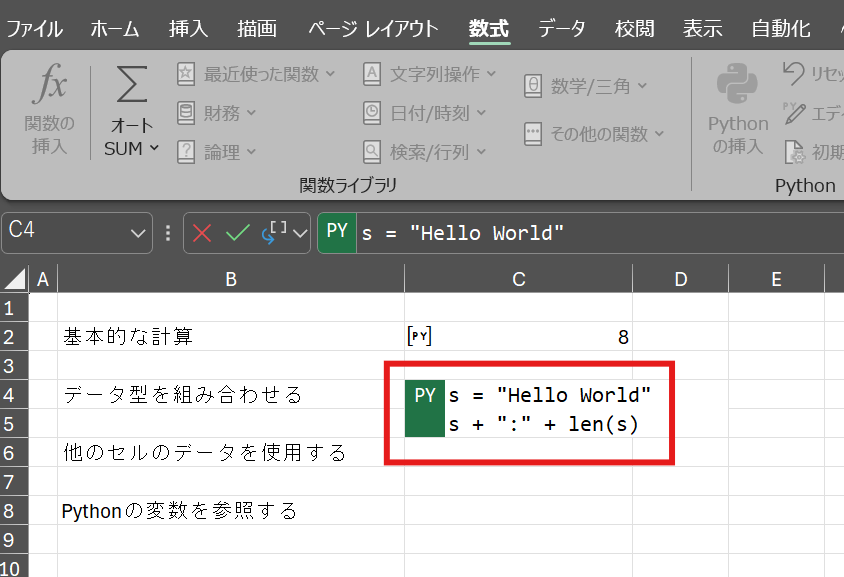This screenshot has width=844, height=577.
Task: Click the green PY badge in formula bar
Action: click(x=337, y=232)
